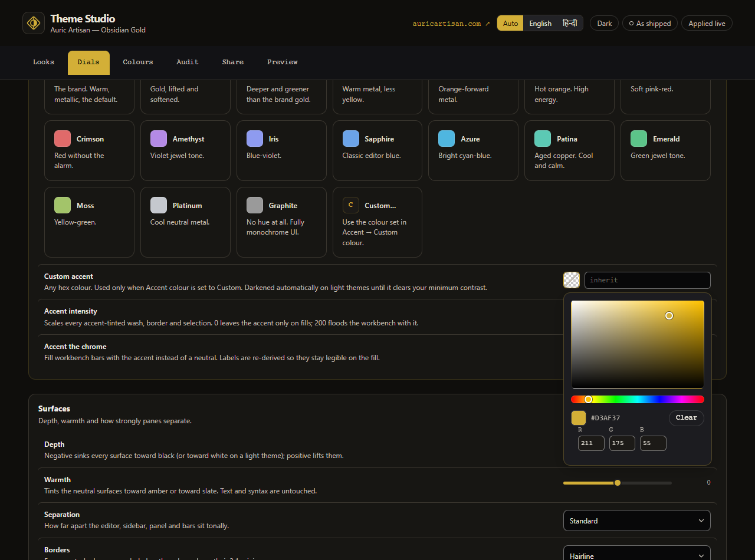
Task: Pick the Orange-forward metal accent card
Action: coord(473,97)
